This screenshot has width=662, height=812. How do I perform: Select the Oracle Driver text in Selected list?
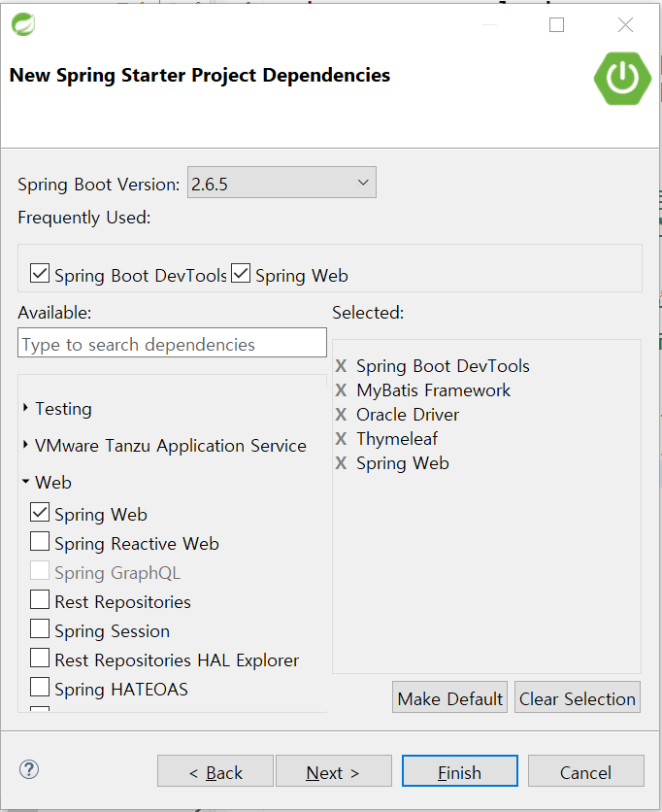[408, 415]
